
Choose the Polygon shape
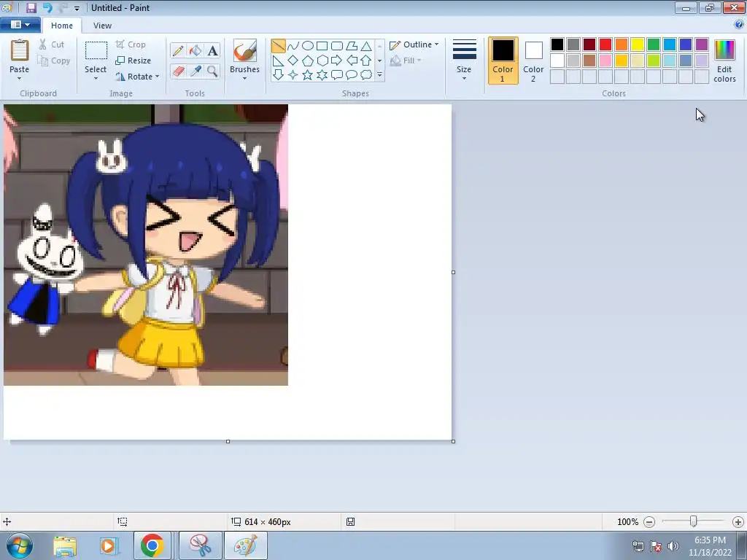(x=352, y=46)
